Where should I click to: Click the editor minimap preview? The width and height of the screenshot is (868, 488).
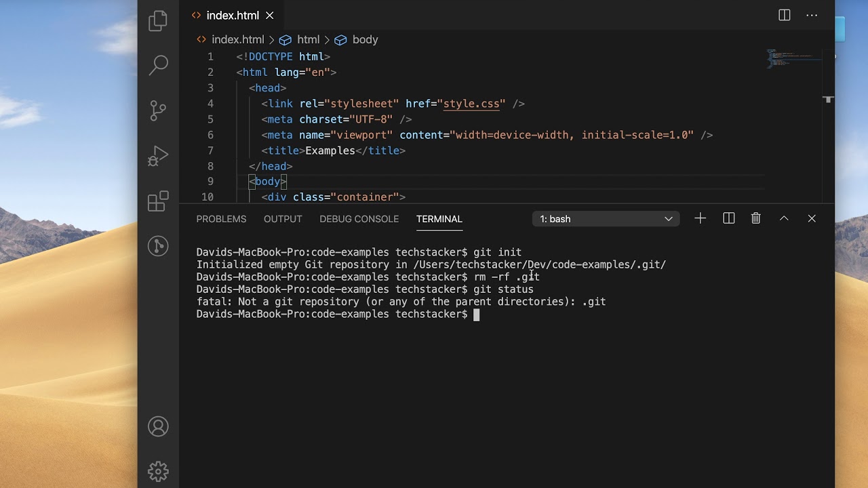click(x=793, y=58)
